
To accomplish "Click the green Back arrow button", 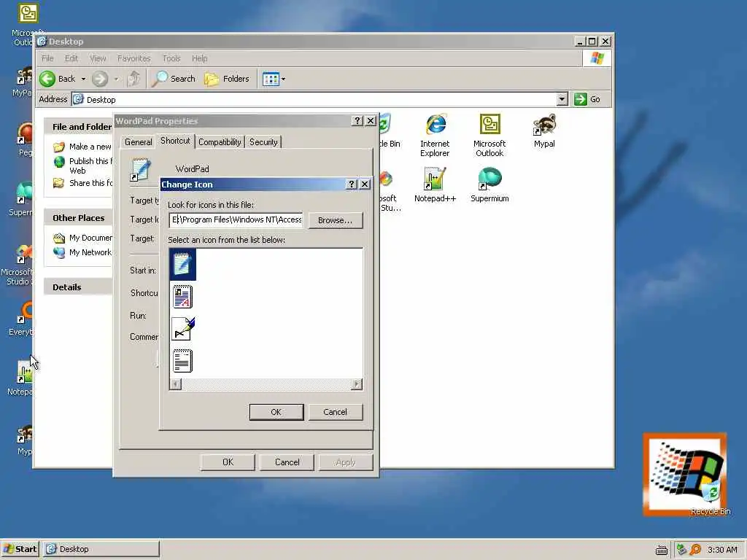I will 58,79.
